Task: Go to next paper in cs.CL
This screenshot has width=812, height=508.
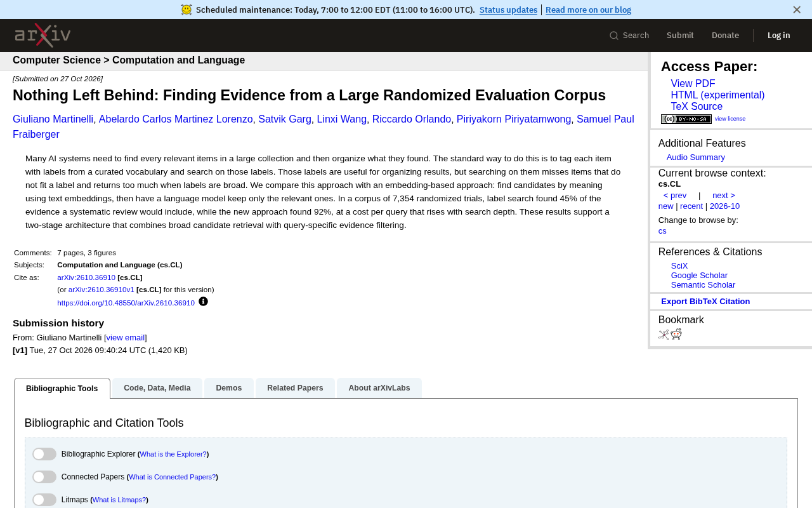Action: tap(724, 196)
